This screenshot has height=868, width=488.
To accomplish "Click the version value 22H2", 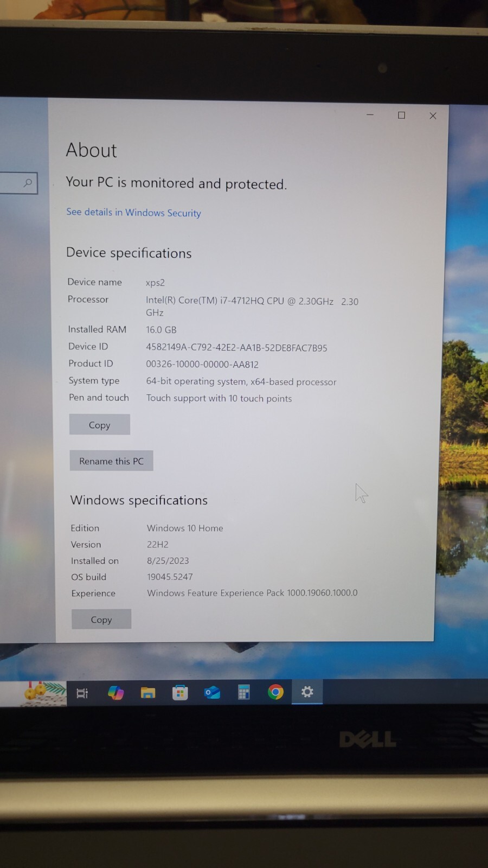I will pyautogui.click(x=158, y=544).
